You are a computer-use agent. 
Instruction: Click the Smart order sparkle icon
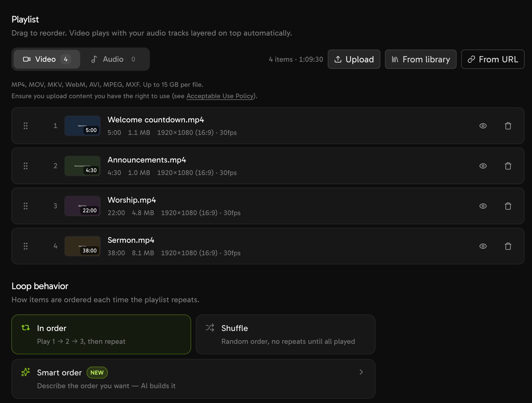26,372
